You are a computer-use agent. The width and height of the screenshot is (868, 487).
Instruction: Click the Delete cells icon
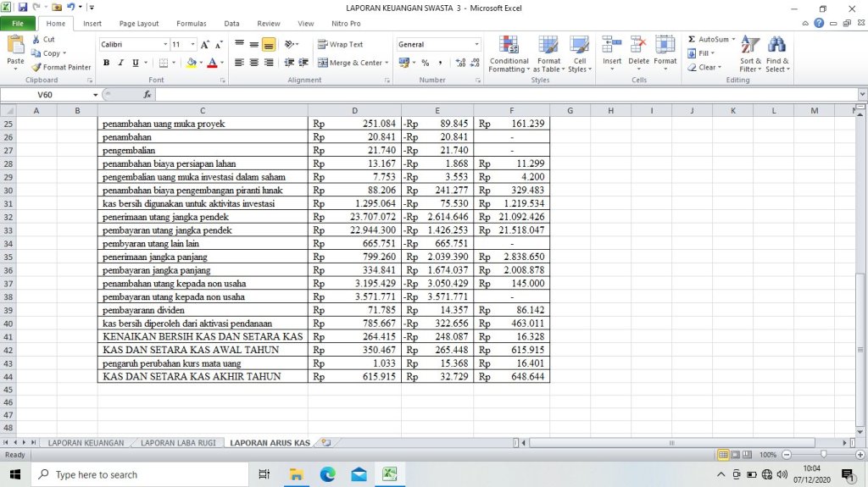coord(638,48)
